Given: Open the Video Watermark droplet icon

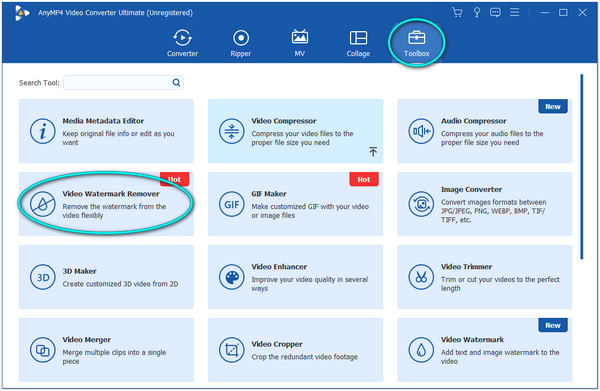Looking at the screenshot, I should pos(421,350).
